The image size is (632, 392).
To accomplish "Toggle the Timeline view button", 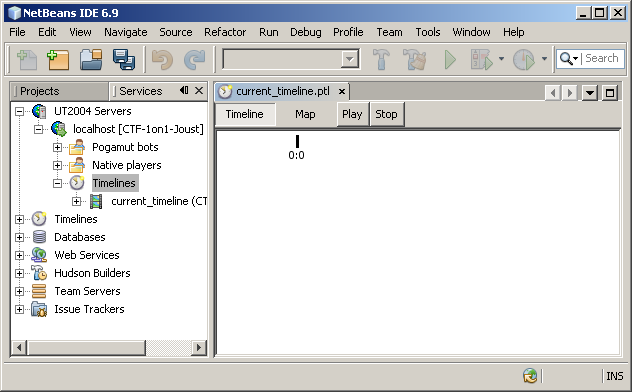I will 245,114.
